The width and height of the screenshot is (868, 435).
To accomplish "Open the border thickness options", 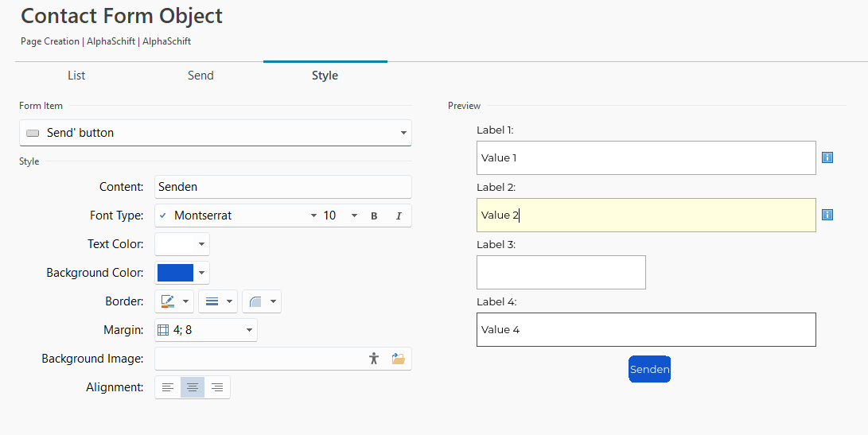I will [218, 301].
